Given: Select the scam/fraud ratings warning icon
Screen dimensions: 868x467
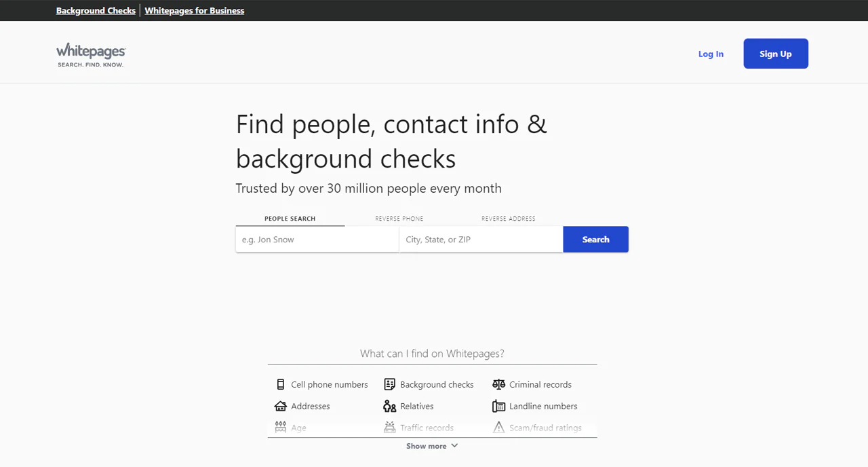Looking at the screenshot, I should [x=499, y=428].
